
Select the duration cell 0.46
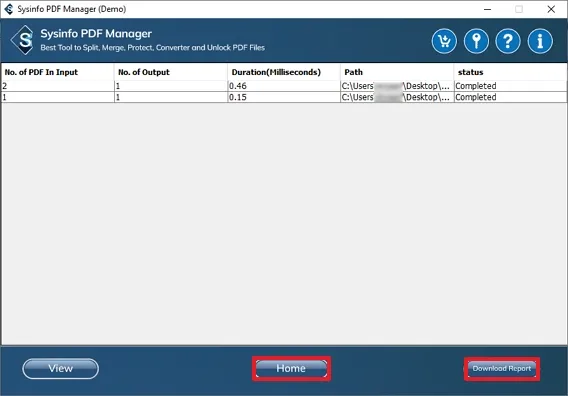tap(284, 86)
